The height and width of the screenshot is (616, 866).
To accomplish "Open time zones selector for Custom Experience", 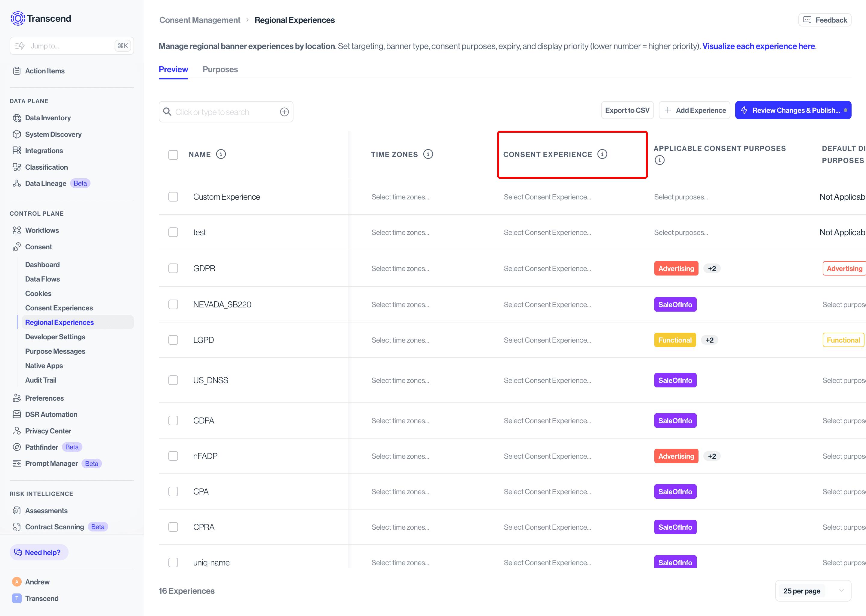I will click(x=401, y=197).
